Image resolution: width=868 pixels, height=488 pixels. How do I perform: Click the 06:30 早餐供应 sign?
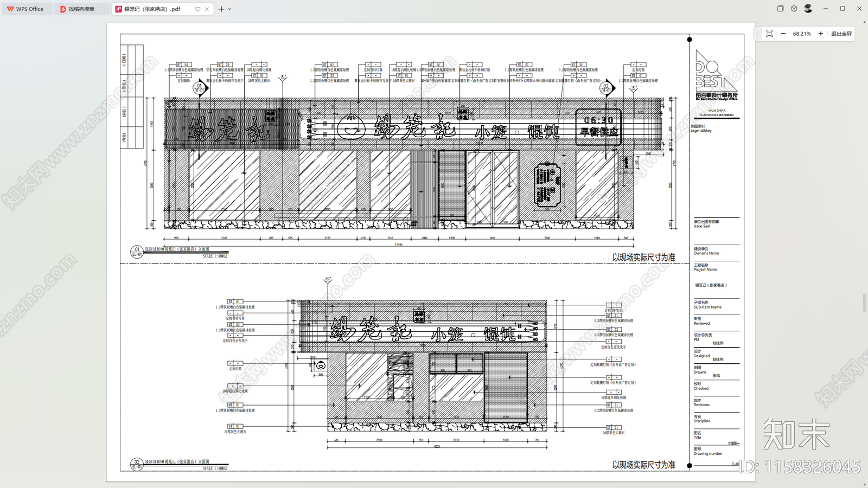598,126
